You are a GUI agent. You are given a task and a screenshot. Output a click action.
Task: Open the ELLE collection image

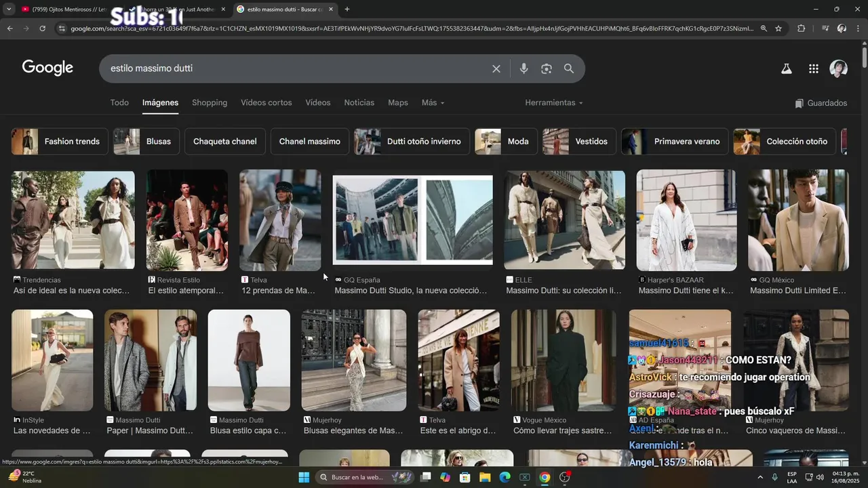pos(564,220)
